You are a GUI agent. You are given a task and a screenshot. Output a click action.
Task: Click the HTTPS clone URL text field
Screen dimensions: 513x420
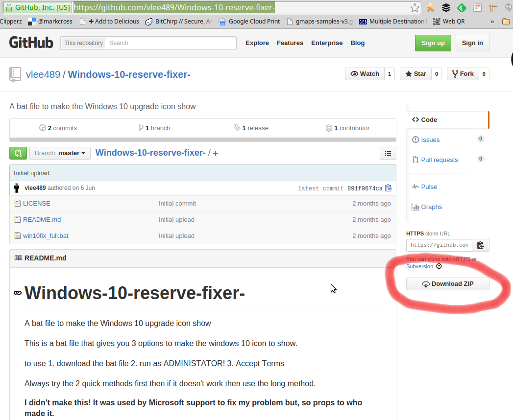pyautogui.click(x=439, y=245)
